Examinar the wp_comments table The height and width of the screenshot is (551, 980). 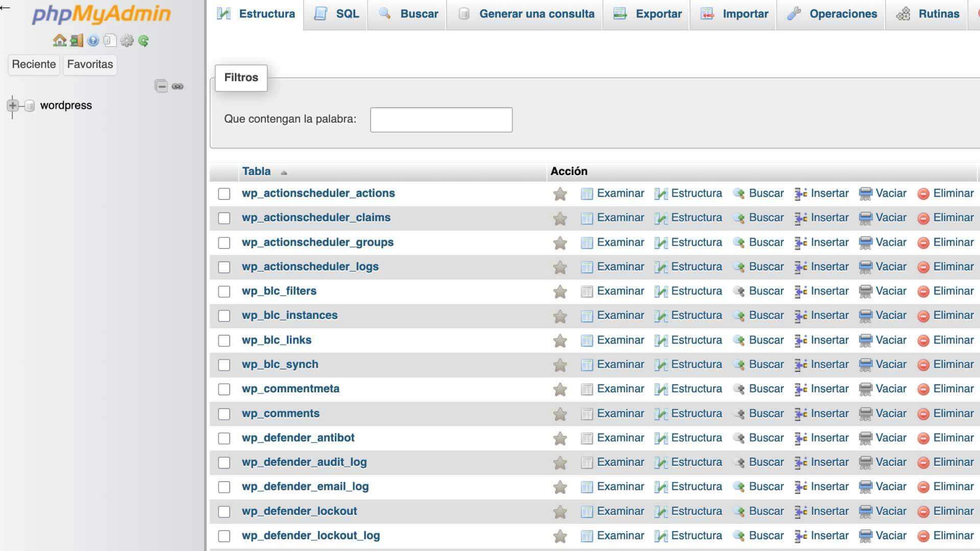pyautogui.click(x=620, y=413)
